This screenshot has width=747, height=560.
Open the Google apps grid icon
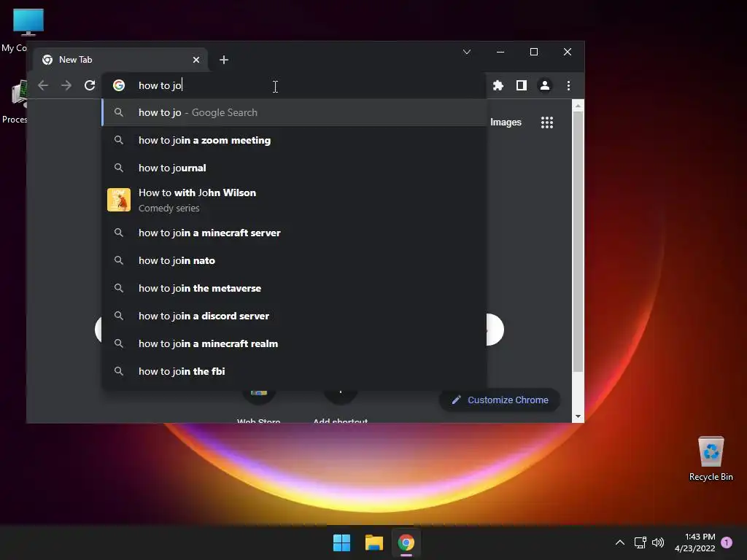(x=547, y=122)
